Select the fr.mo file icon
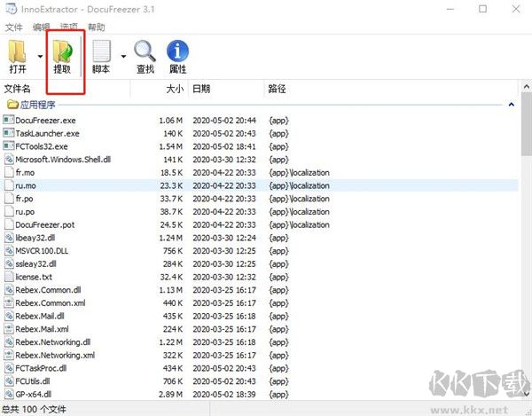The width and height of the screenshot is (532, 416). point(9,172)
